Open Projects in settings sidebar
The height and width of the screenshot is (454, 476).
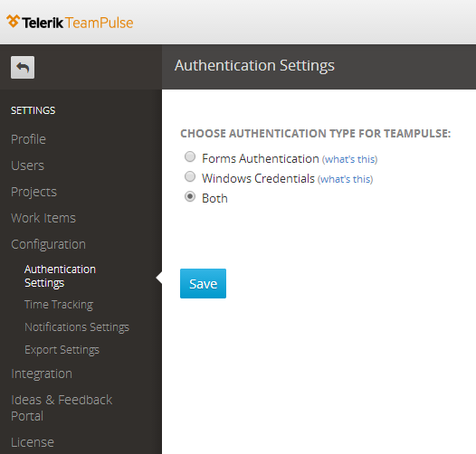click(34, 192)
